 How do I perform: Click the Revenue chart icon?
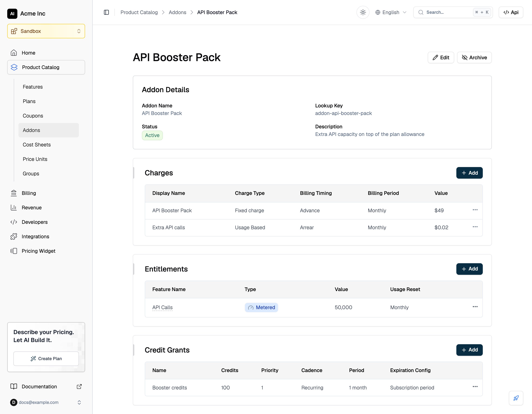tap(14, 208)
